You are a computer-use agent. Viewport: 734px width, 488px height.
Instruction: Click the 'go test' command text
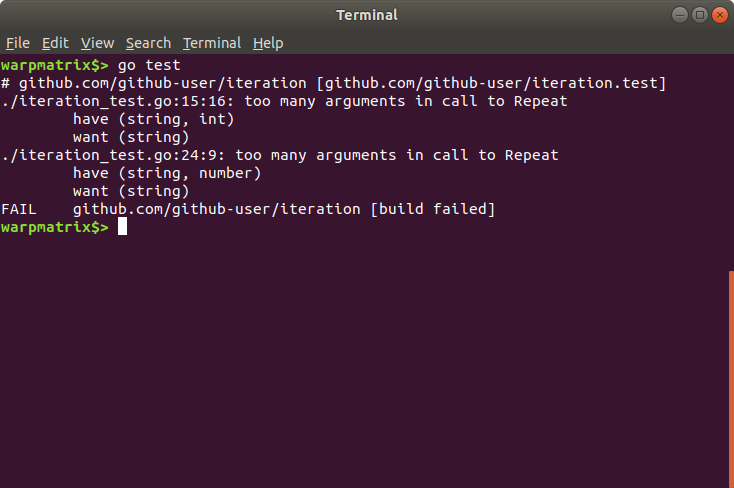(149, 65)
